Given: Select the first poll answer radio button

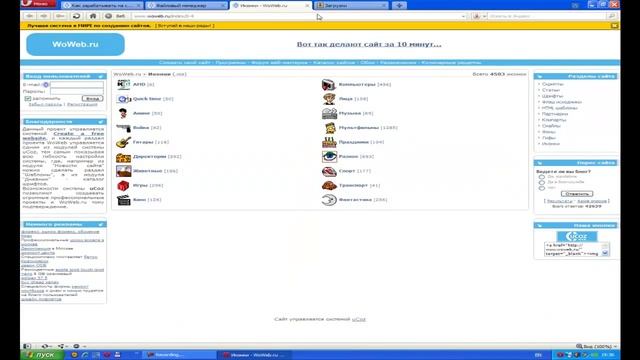Looking at the screenshot, I should (542, 177).
